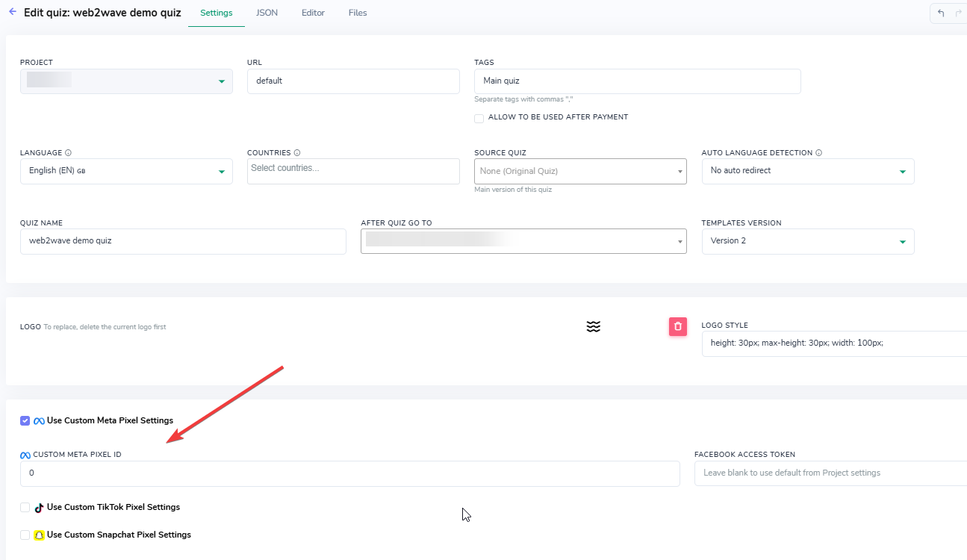Switch to the JSON tab
The height and width of the screenshot is (560, 967).
(267, 13)
